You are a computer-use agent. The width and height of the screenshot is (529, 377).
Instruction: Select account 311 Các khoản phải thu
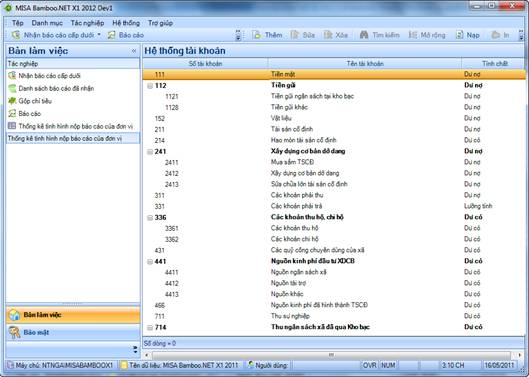334,195
